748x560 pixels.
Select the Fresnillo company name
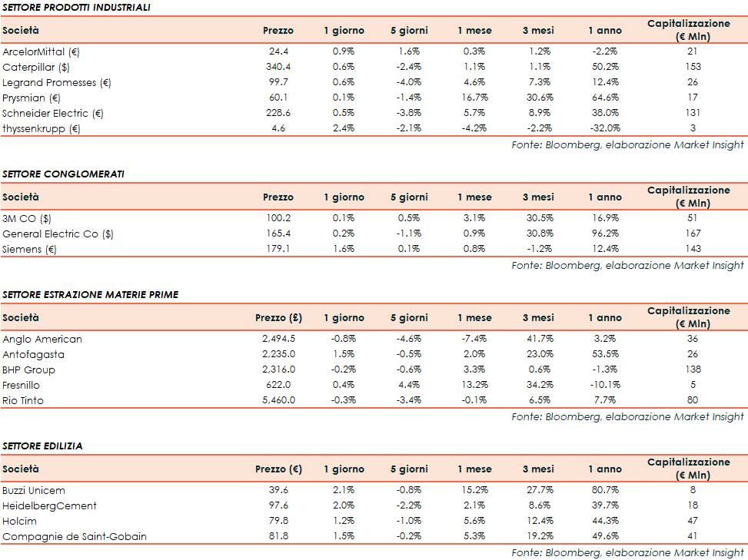tap(22, 385)
